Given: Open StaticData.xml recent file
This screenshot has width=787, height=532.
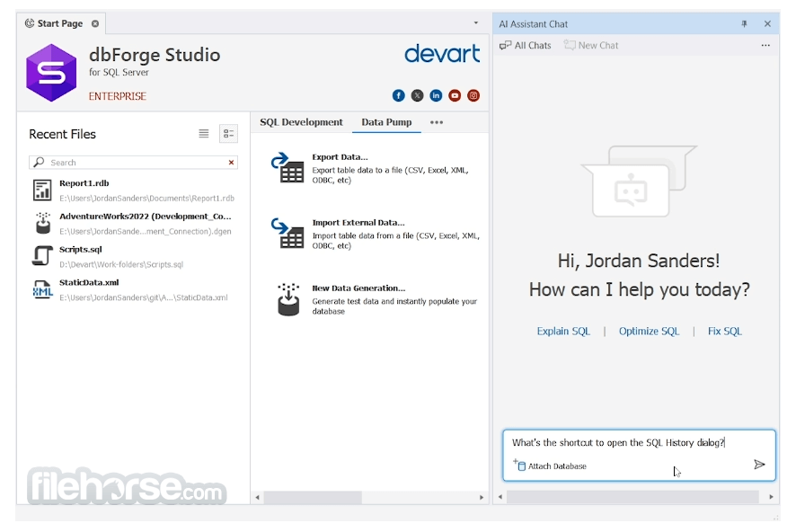Looking at the screenshot, I should [x=134, y=289].
